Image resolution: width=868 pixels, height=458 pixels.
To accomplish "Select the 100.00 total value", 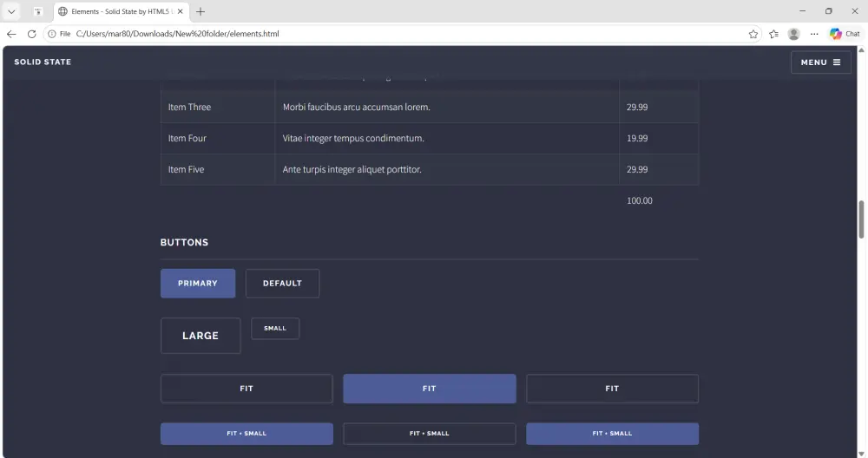I will [x=640, y=200].
